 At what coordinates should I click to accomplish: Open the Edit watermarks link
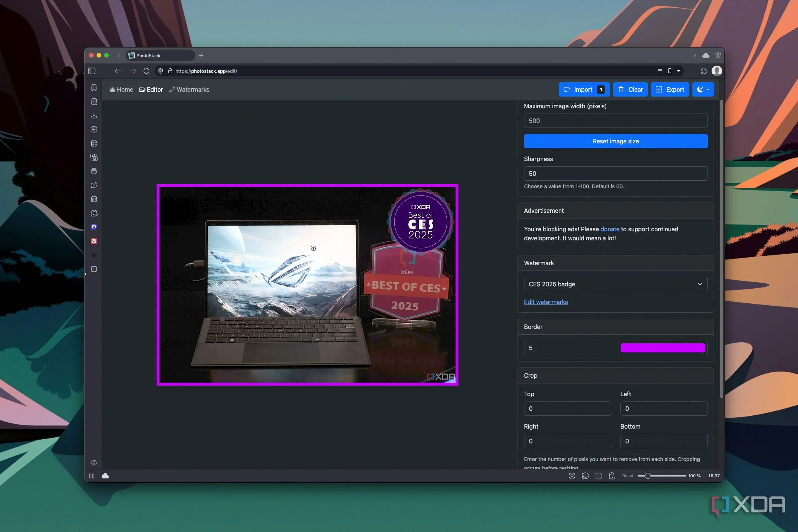click(x=546, y=302)
